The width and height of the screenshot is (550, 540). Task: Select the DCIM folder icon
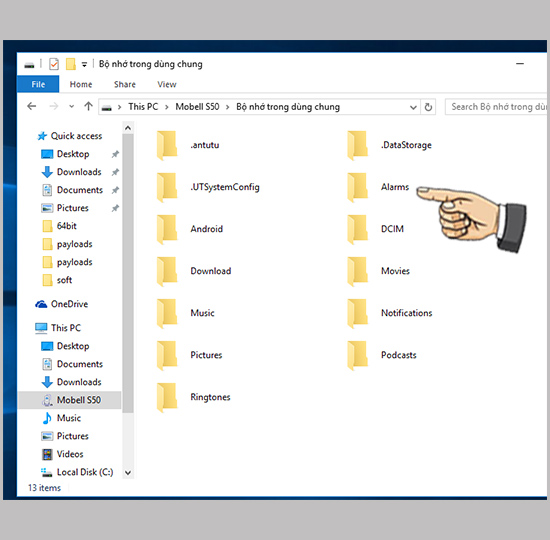[x=357, y=229]
